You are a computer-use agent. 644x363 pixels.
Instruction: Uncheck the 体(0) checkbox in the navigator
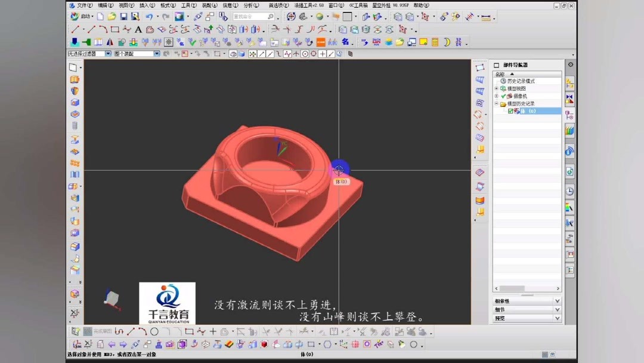(x=510, y=110)
